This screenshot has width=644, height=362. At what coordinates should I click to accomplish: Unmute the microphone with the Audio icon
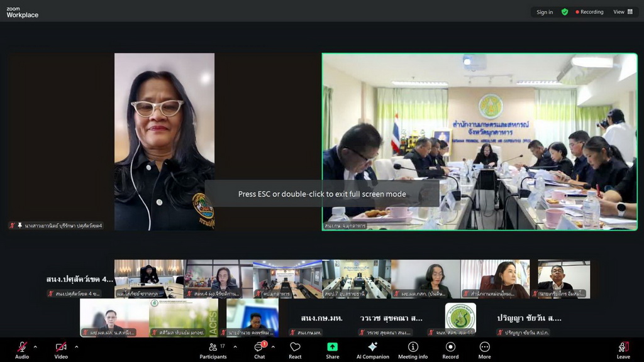[x=22, y=347]
